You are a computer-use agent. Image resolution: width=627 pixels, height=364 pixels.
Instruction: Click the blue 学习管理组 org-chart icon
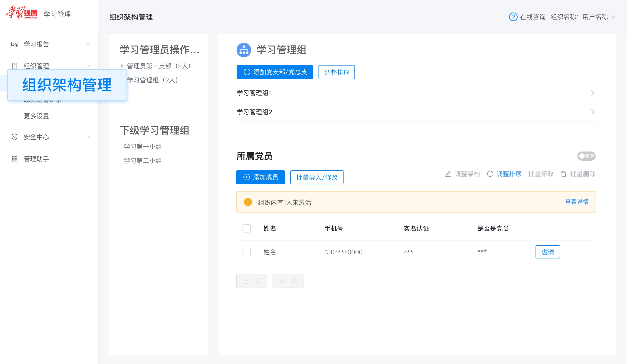(x=244, y=50)
